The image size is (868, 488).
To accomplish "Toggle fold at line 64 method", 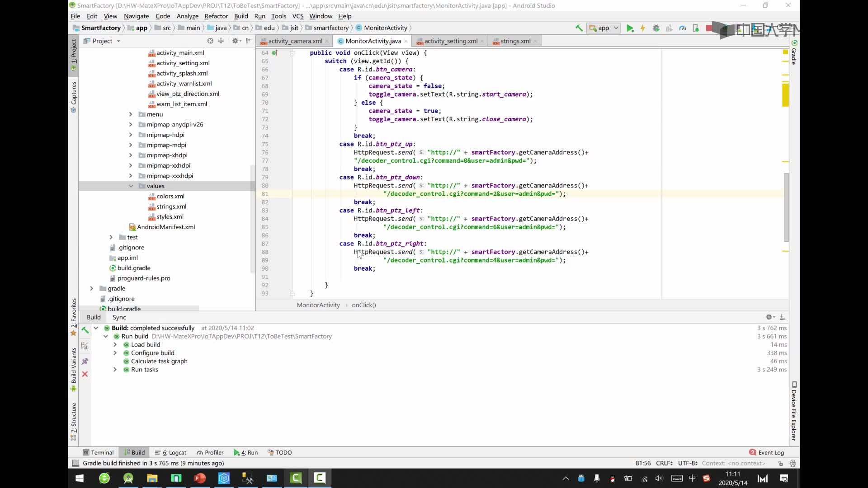I will tap(292, 53).
